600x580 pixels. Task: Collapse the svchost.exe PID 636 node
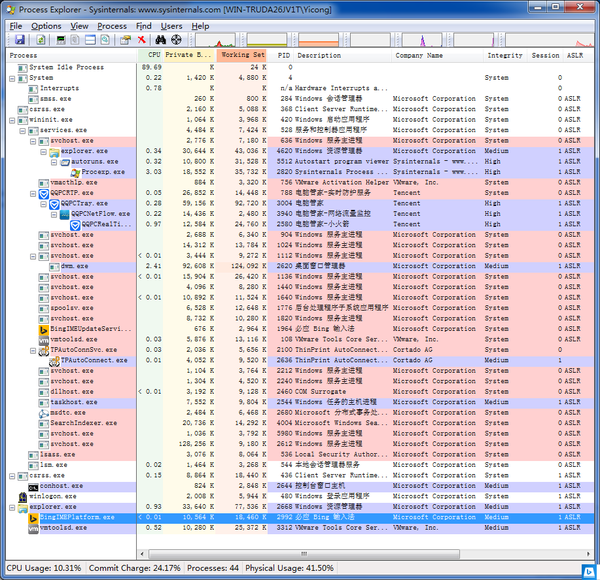33,141
